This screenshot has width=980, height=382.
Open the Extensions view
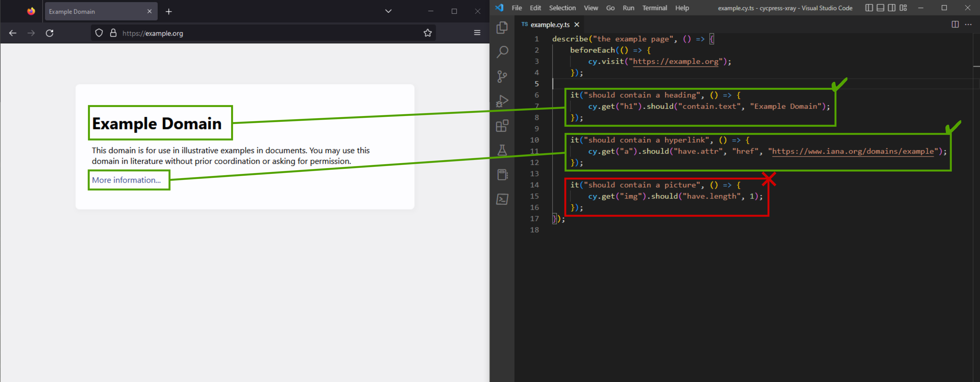tap(502, 125)
